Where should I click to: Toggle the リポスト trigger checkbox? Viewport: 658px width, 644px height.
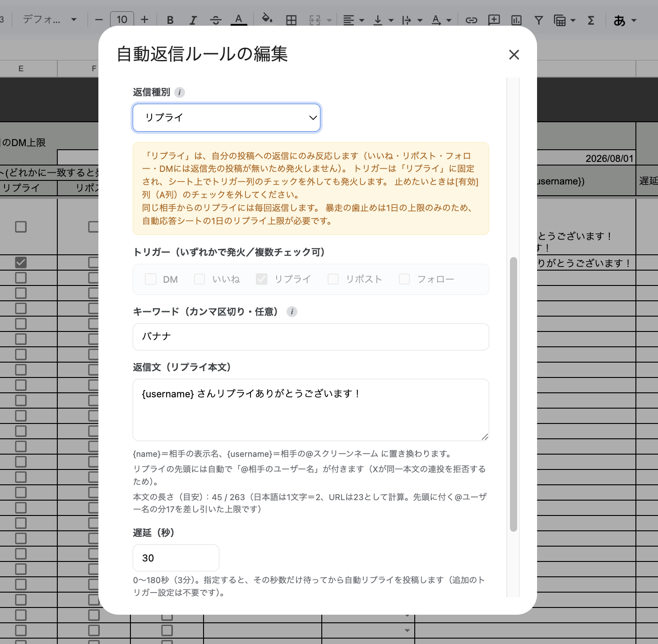point(333,279)
